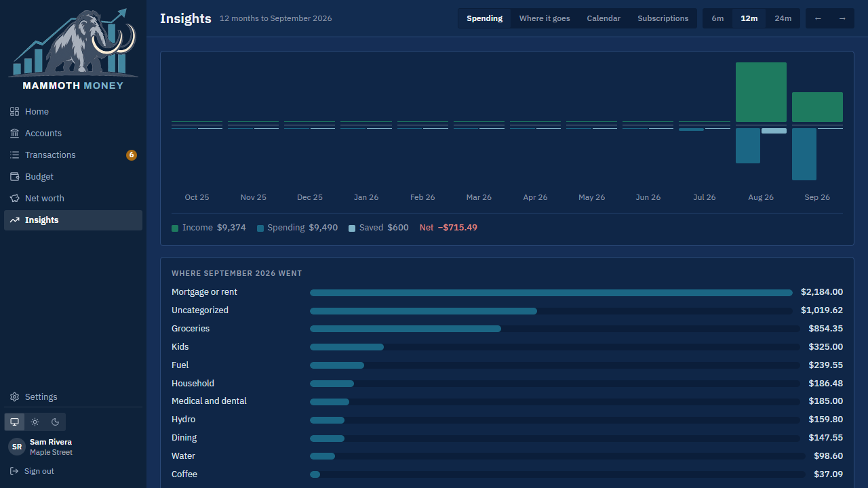This screenshot has height=488, width=868.
Task: Click the Kids amount $325.00
Action: pos(826,347)
